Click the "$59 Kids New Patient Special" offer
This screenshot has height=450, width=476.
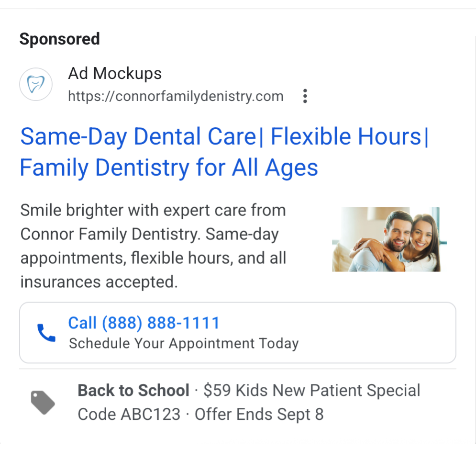[312, 391]
